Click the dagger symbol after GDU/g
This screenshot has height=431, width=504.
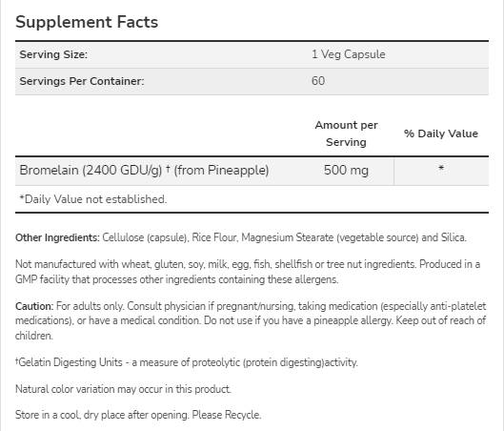pyautogui.click(x=168, y=168)
